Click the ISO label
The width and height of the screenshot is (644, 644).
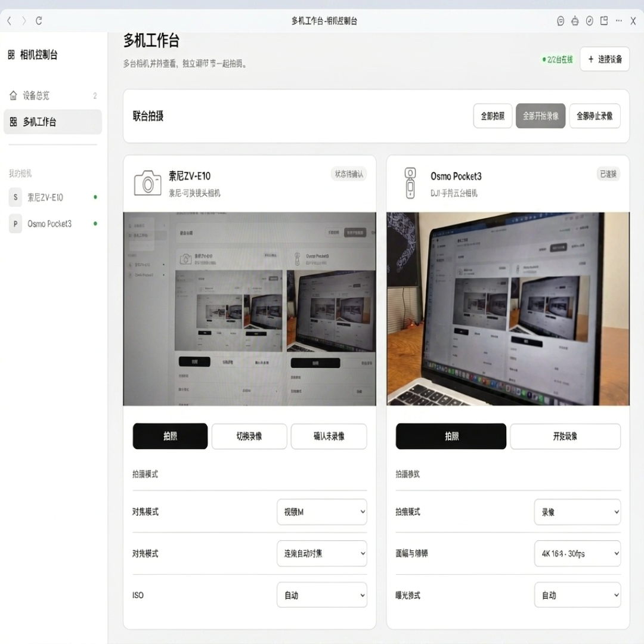[x=138, y=595]
